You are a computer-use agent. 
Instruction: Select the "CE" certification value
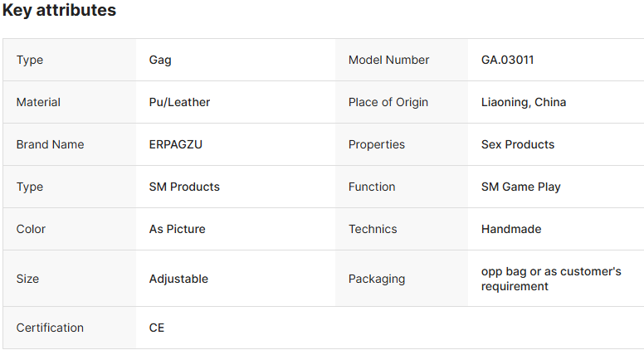[157, 328]
